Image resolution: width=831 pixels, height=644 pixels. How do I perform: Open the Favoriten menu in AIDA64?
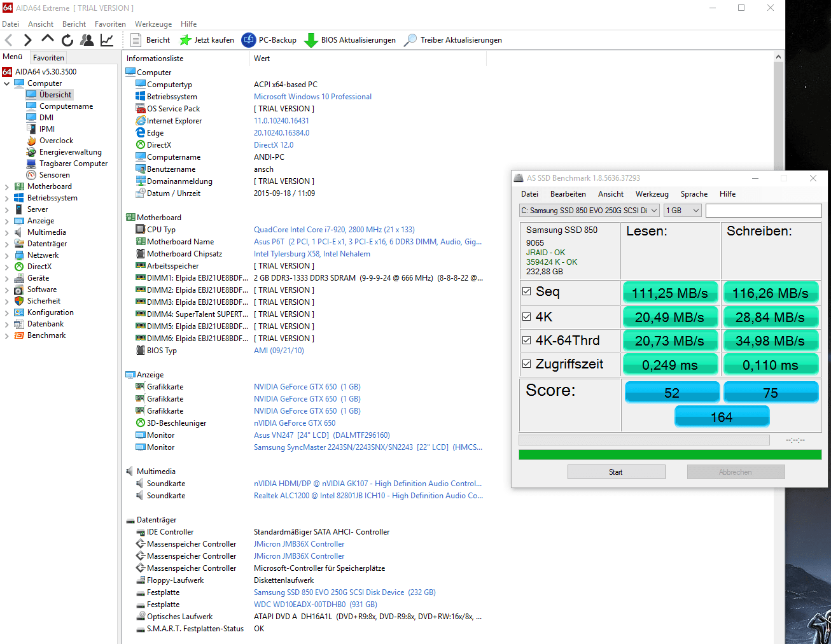tap(110, 24)
